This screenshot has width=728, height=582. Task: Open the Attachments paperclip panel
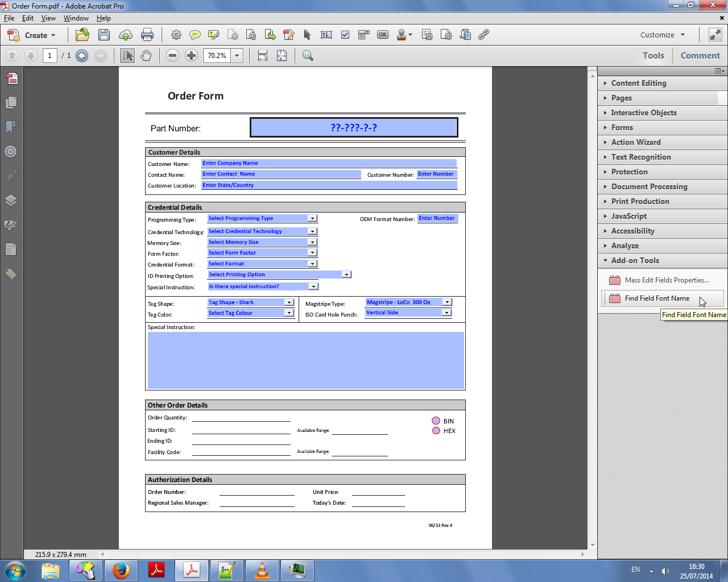(11, 176)
